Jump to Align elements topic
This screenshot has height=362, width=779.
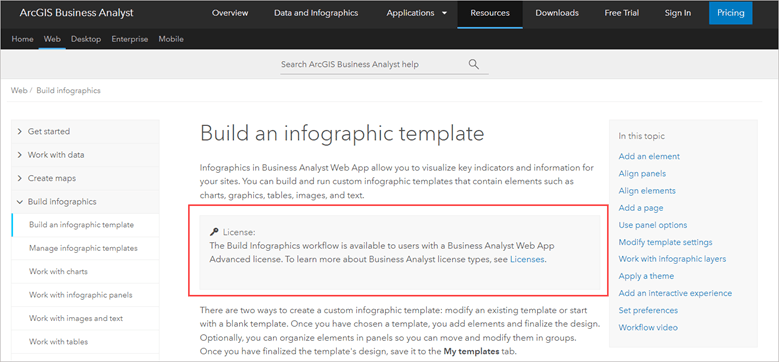pos(647,191)
